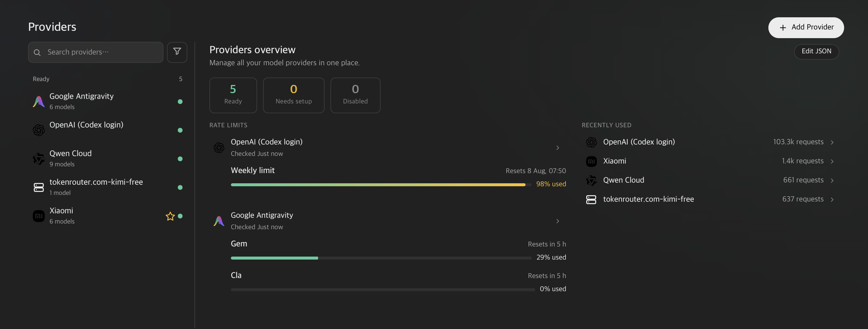Open Qwen Cloud recently used chevron

[x=832, y=180]
